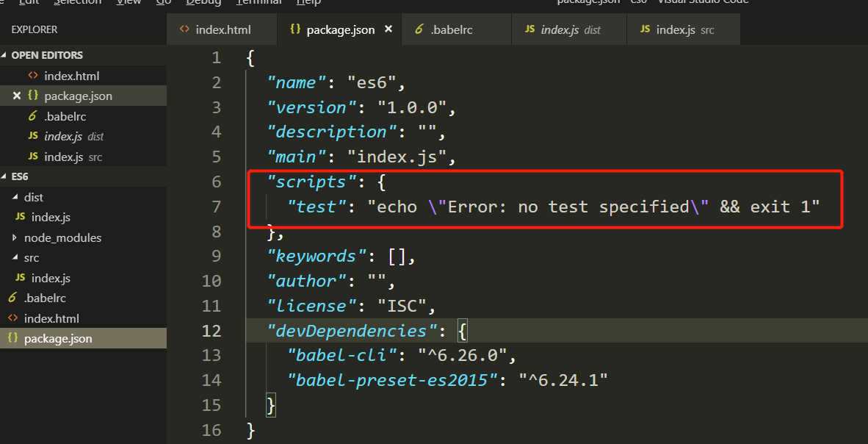This screenshot has height=444, width=868.
Task: Switch to the index.js src editor tab
Action: click(684, 30)
